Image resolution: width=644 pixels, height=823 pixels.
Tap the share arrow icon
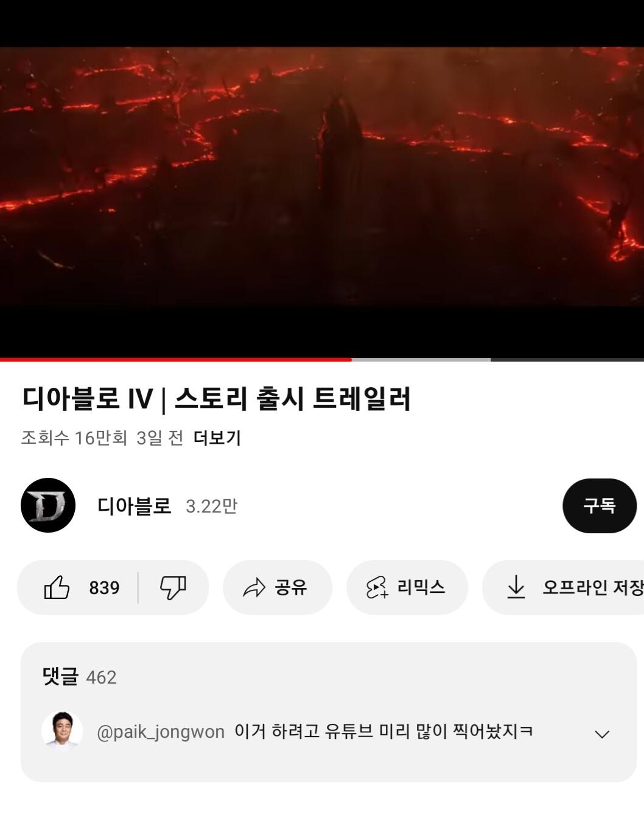(x=254, y=587)
